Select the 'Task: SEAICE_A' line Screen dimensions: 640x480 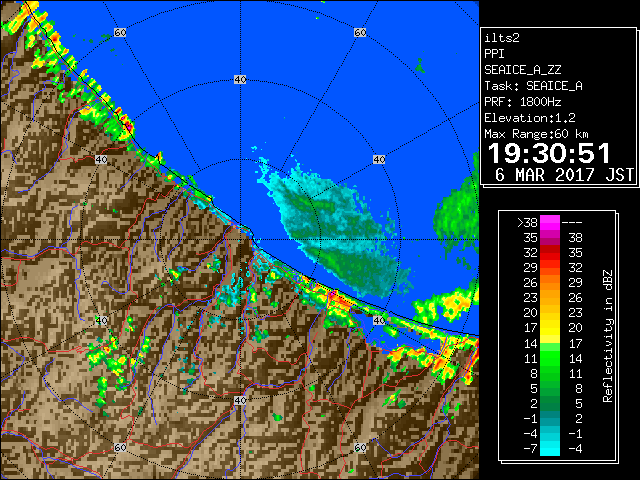533,86
